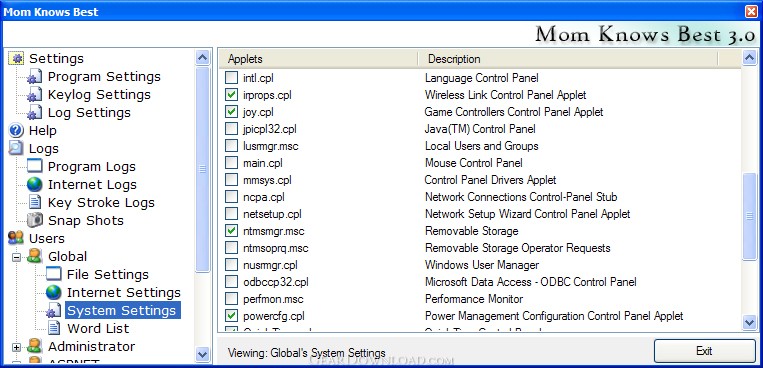Click the Program Logs window icon
The width and height of the screenshot is (763, 368).
(x=35, y=166)
